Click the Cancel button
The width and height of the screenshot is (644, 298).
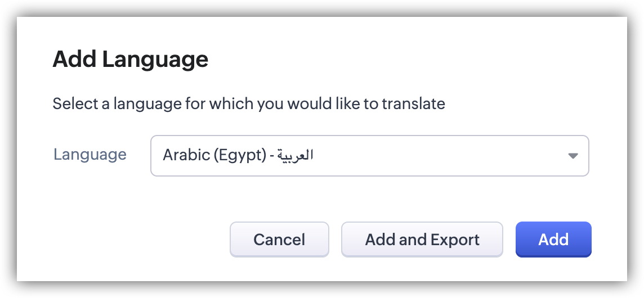[x=279, y=240]
